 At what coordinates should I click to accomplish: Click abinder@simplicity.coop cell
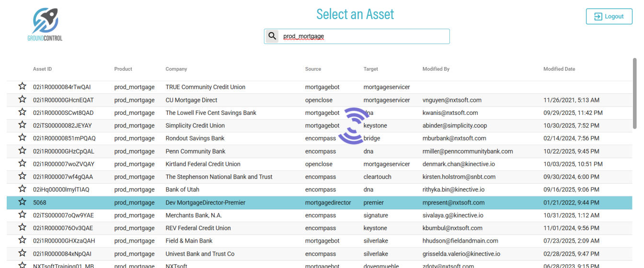tap(455, 125)
